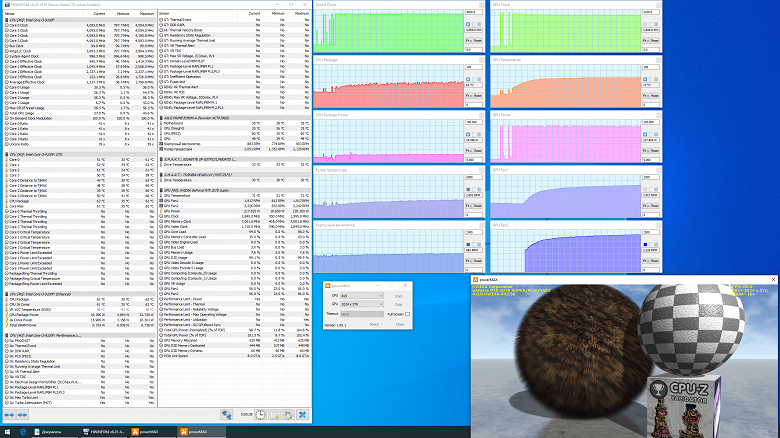Open HWiNFO sensor settings gear icon

tap(287, 414)
